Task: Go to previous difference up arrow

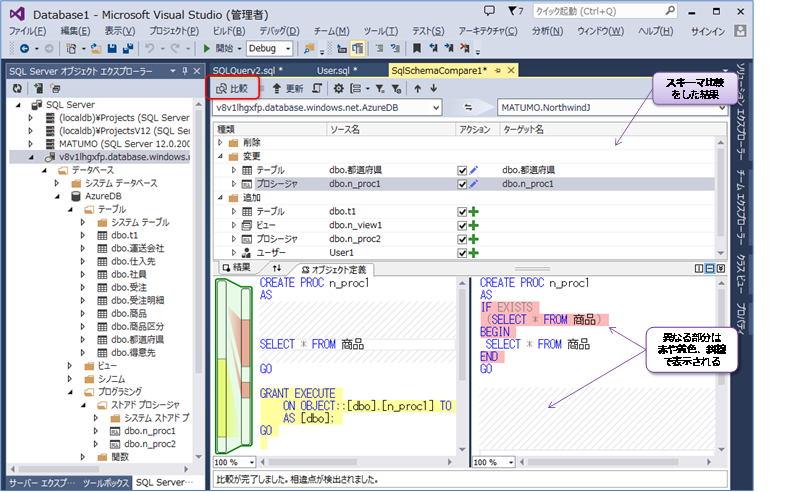Action: [417, 88]
